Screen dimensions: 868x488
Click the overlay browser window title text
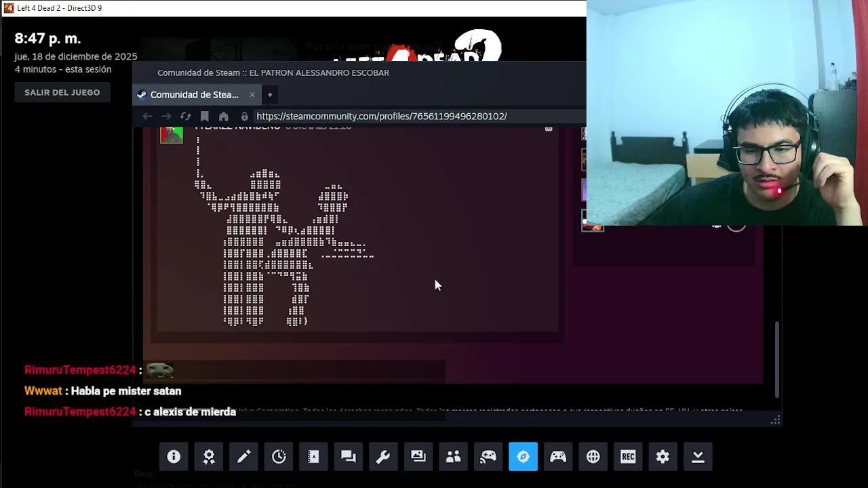click(x=273, y=73)
